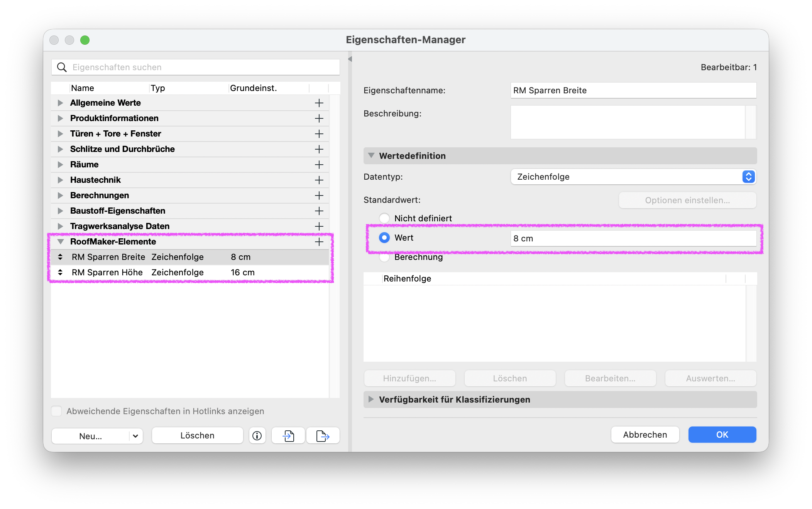Click the left Löschen button

click(x=197, y=435)
